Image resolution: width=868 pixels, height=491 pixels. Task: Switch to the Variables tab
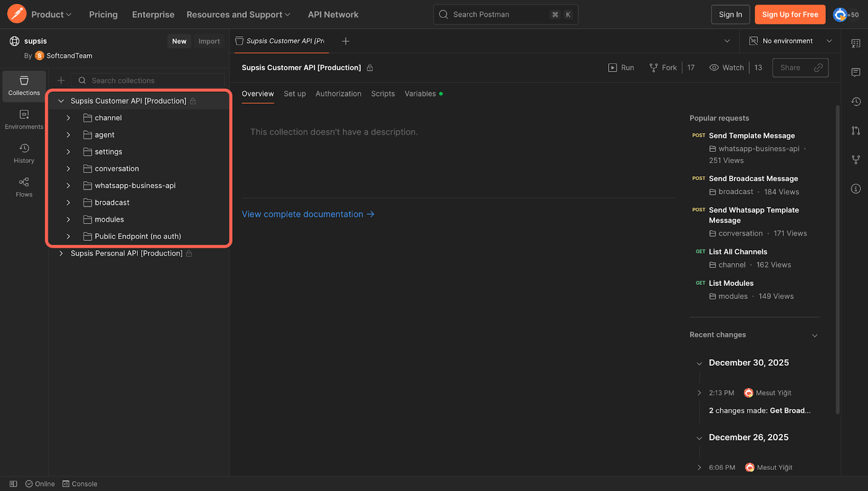click(x=420, y=94)
